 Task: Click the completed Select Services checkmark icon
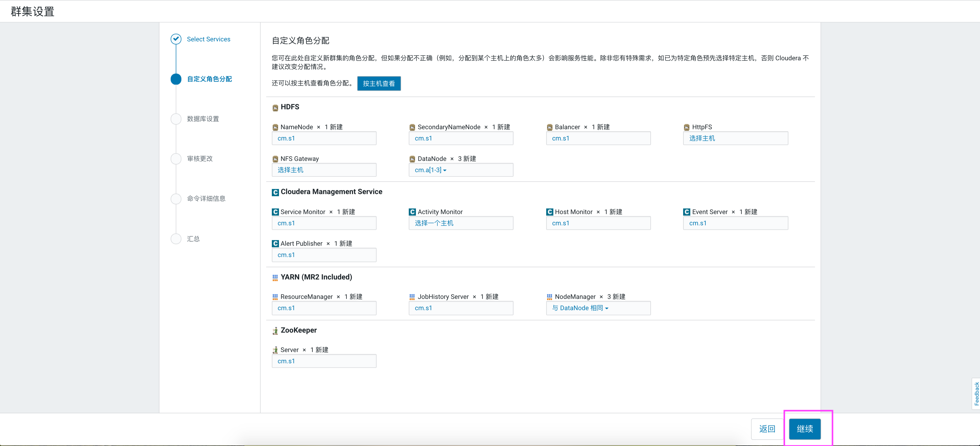(x=176, y=39)
